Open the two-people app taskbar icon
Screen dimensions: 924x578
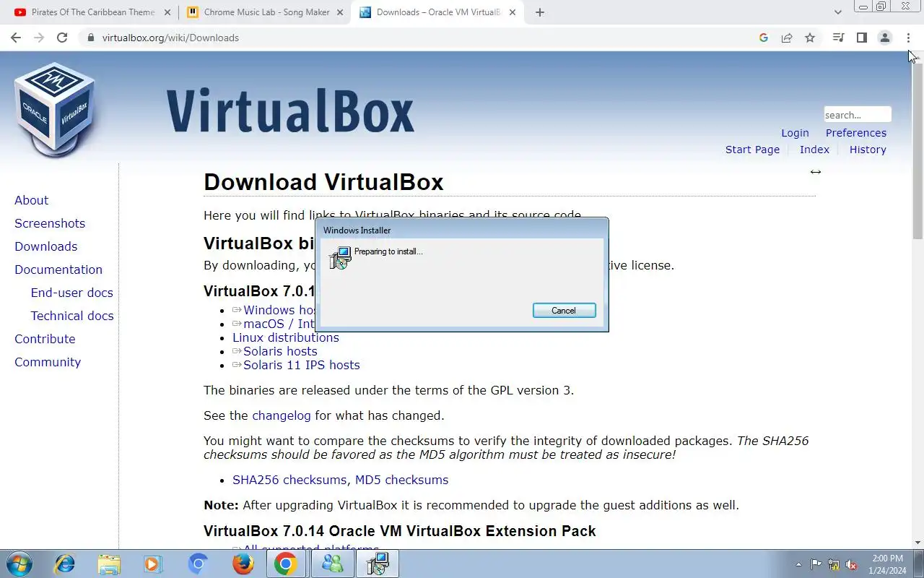[x=332, y=564]
